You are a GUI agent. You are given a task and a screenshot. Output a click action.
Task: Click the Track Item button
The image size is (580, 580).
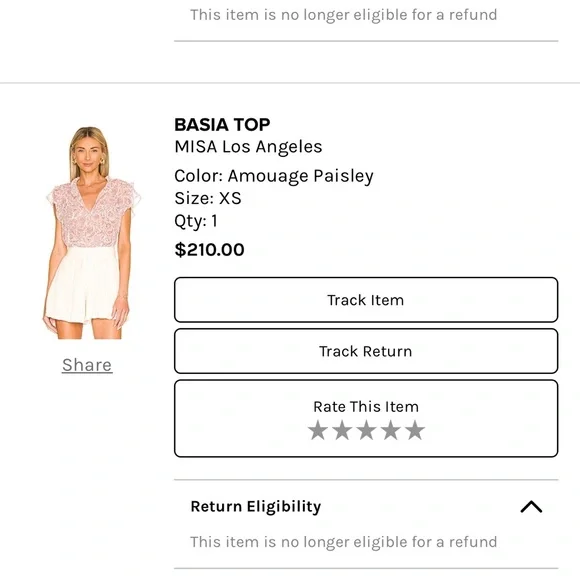pyautogui.click(x=366, y=300)
